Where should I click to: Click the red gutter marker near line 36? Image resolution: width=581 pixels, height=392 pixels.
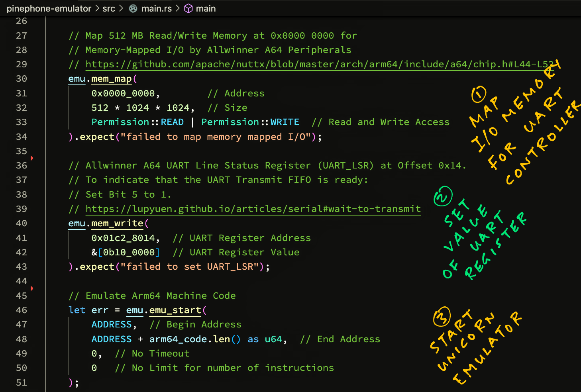click(32, 158)
